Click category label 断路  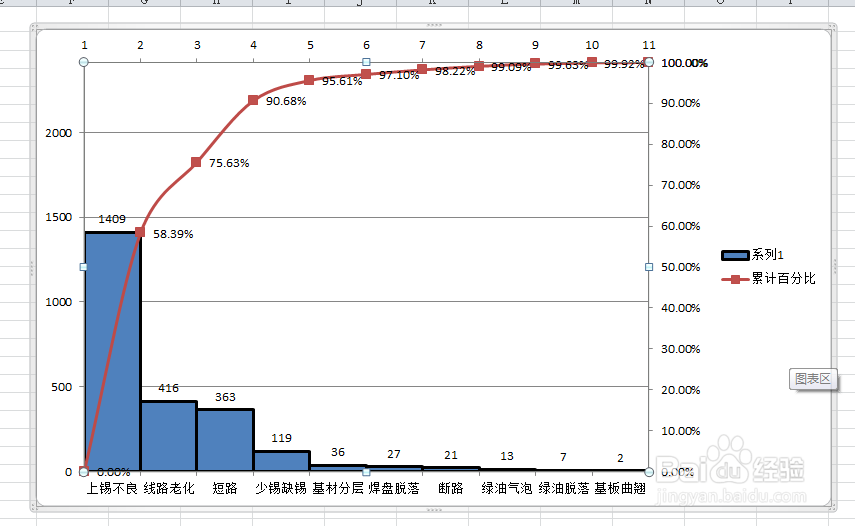pyautogui.click(x=451, y=488)
